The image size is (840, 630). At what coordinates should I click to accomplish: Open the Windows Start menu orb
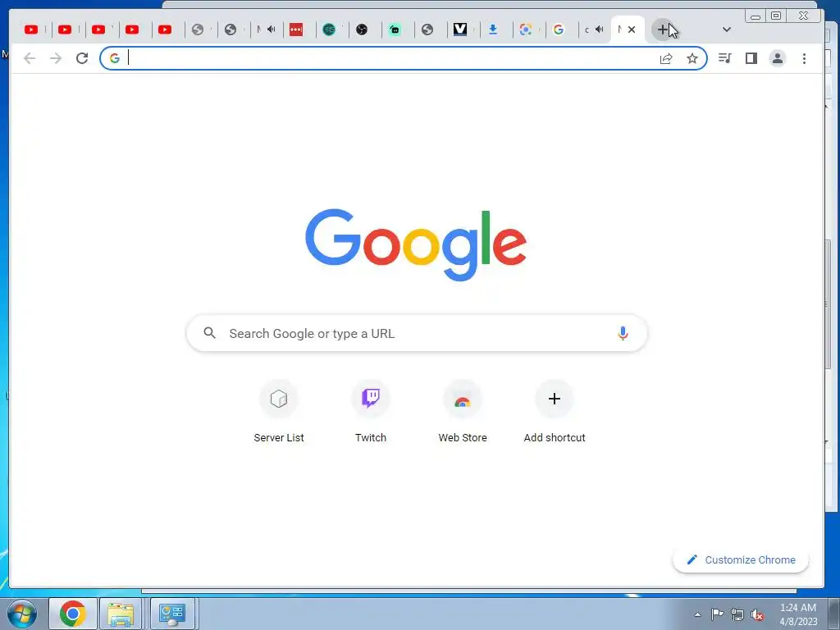coord(22,614)
